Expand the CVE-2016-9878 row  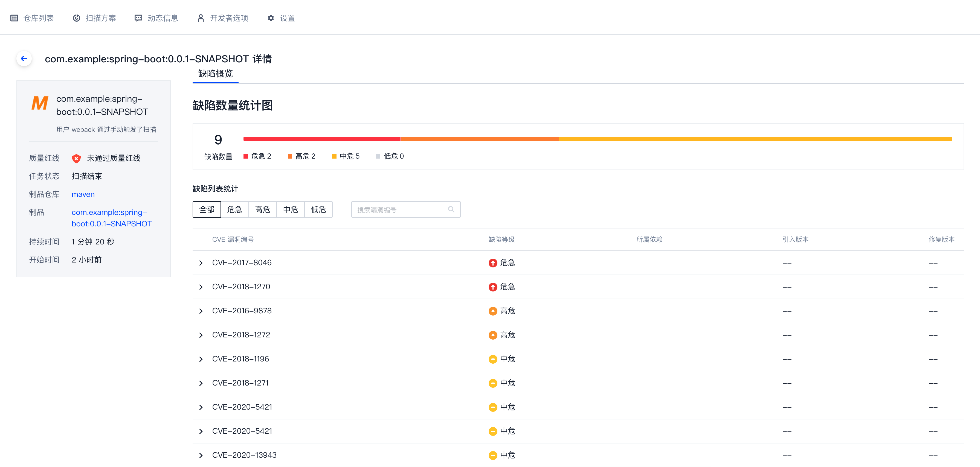201,311
